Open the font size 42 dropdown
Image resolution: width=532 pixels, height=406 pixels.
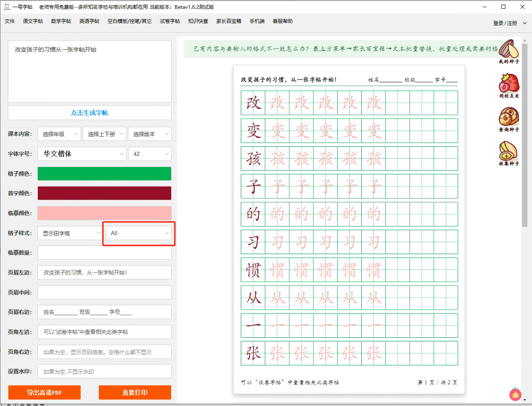click(x=149, y=154)
